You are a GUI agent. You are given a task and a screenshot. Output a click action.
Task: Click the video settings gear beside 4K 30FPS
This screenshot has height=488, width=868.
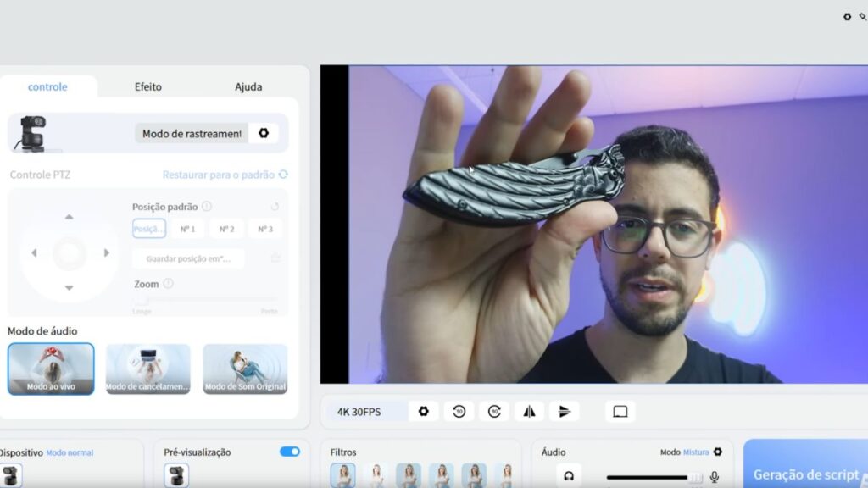tap(424, 412)
